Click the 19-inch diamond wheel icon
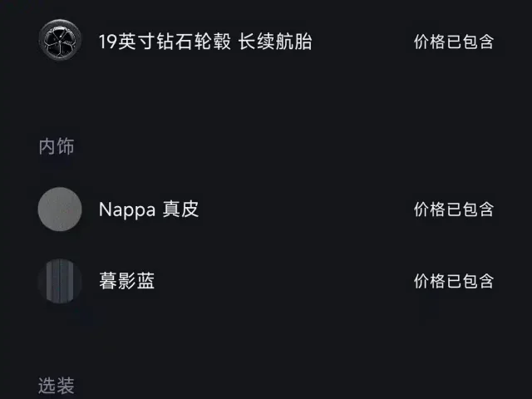Screen dimensions: 532x399 pos(60,40)
